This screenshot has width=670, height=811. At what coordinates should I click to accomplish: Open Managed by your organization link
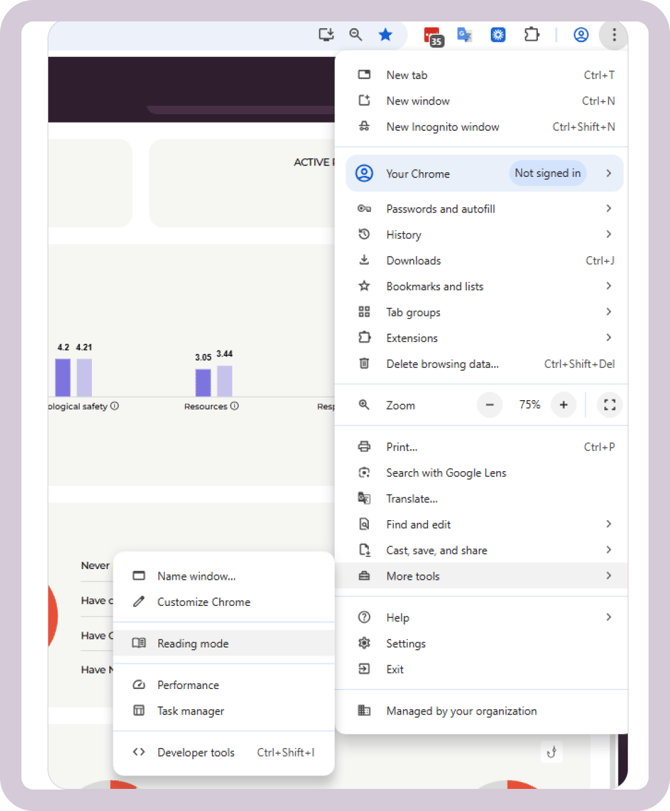click(461, 711)
